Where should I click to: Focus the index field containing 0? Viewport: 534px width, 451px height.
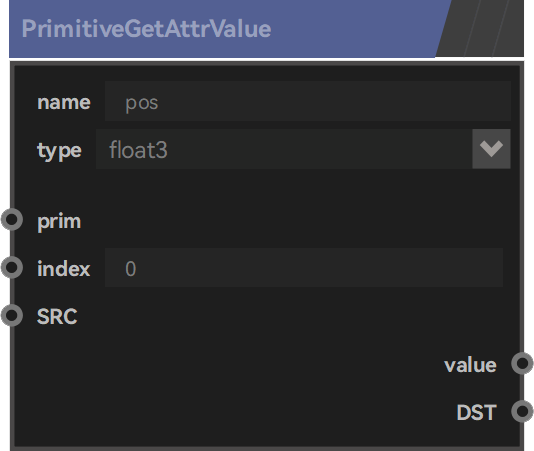pyautogui.click(x=304, y=268)
